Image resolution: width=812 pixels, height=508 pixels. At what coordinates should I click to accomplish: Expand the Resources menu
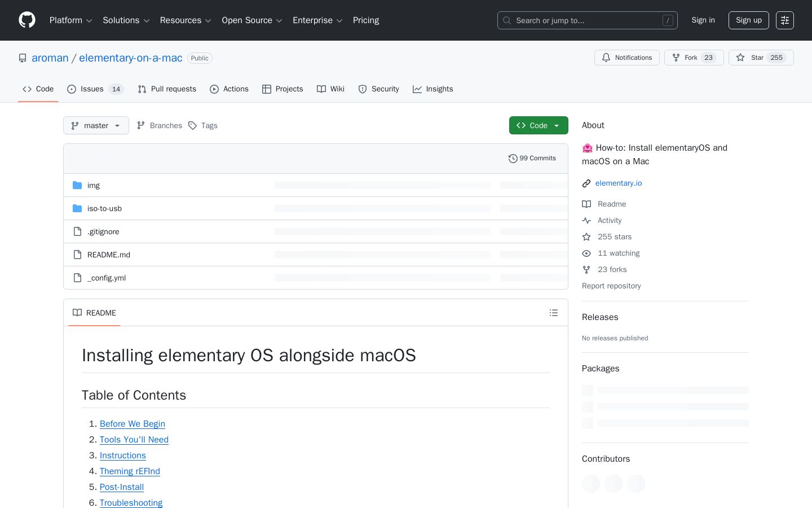pyautogui.click(x=186, y=20)
